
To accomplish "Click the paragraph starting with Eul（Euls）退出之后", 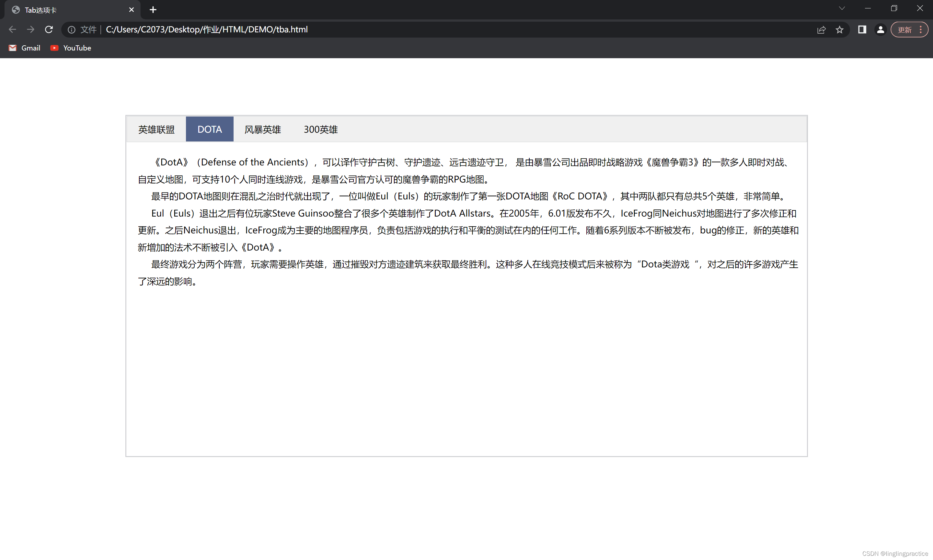I will (x=468, y=230).
